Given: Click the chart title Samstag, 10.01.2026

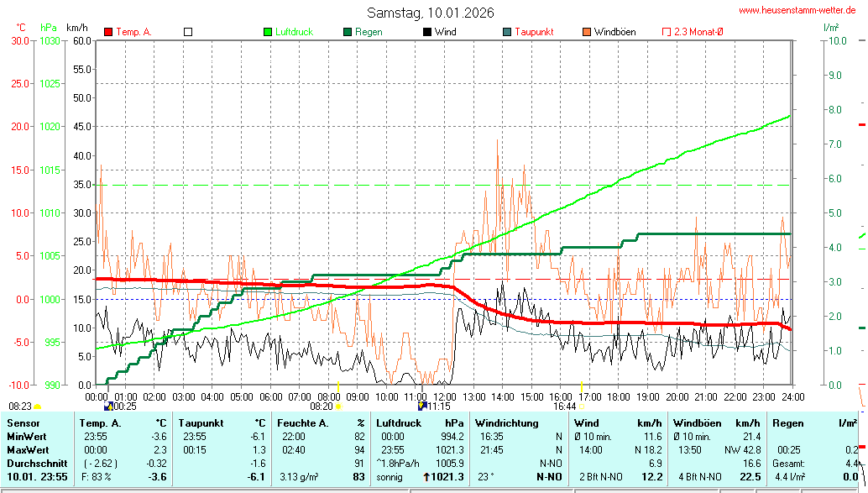Looking at the screenshot, I should point(431,13).
